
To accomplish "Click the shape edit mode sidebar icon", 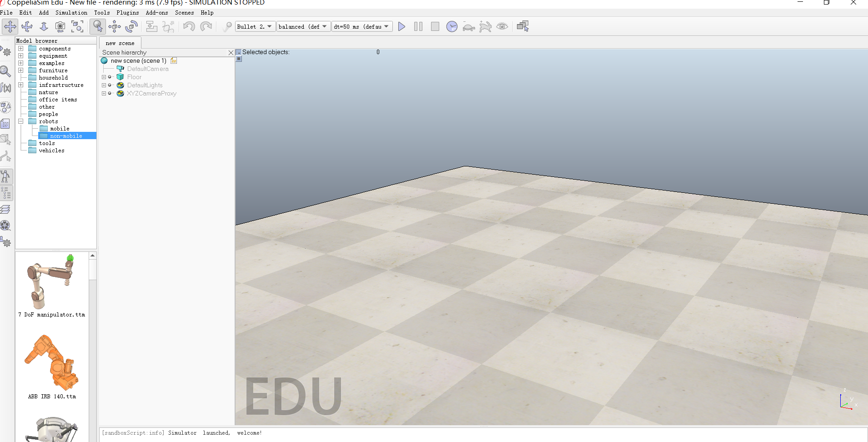I will (x=6, y=140).
